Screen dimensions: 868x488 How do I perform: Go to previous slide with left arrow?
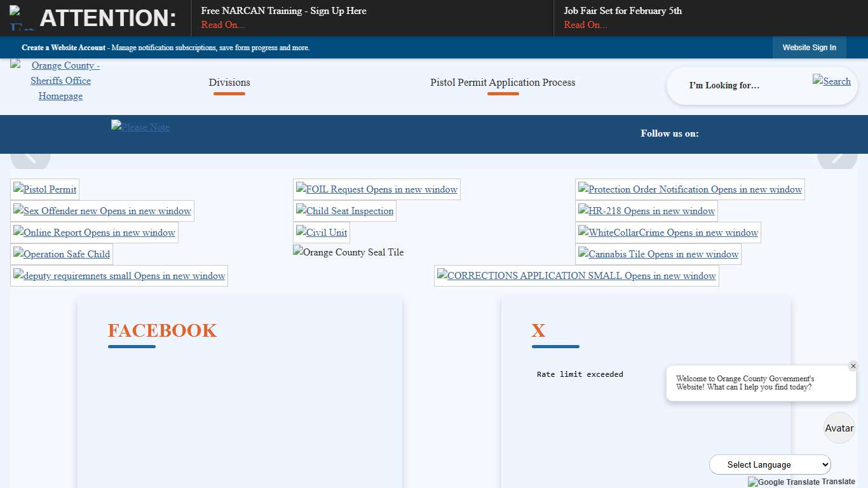coord(31,157)
